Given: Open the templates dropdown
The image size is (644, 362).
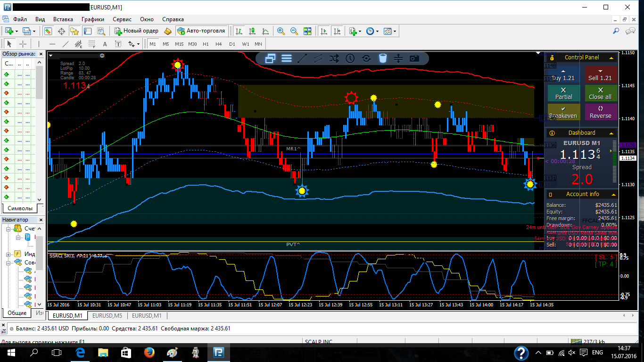Looking at the screenshot, I should [389, 31].
